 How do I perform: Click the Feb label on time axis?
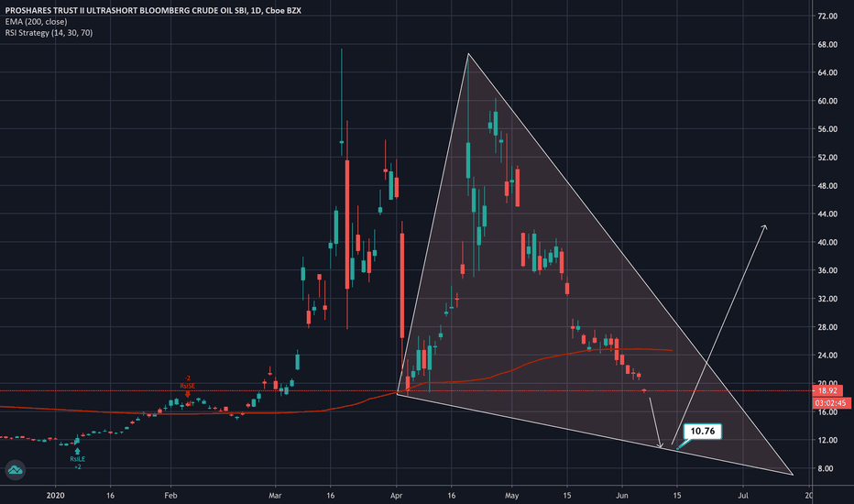170,495
